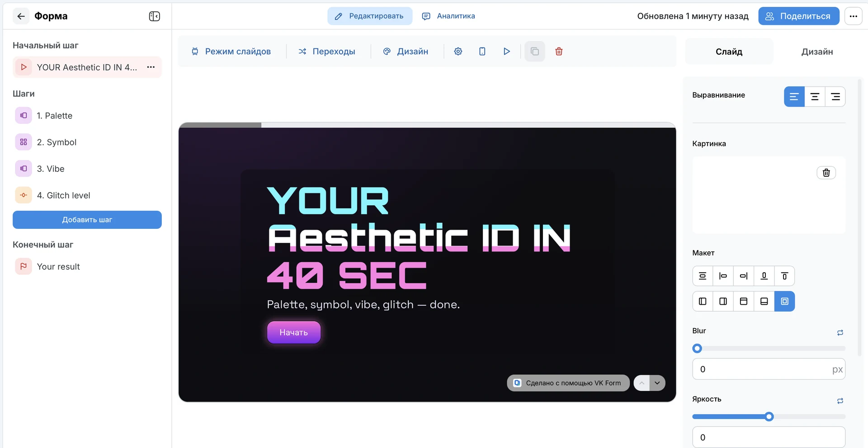The image size is (868, 448).
Task: Choose the bottom banner layout
Action: (x=764, y=301)
